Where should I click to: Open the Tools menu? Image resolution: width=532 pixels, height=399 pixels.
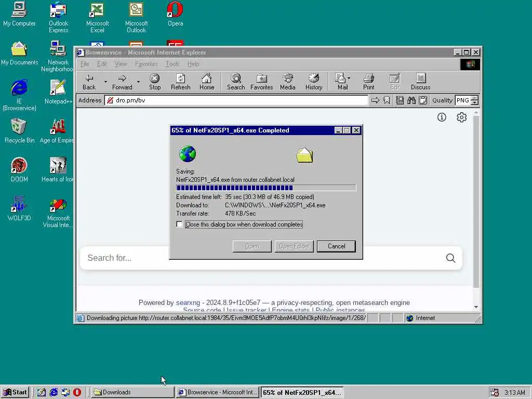coord(172,64)
